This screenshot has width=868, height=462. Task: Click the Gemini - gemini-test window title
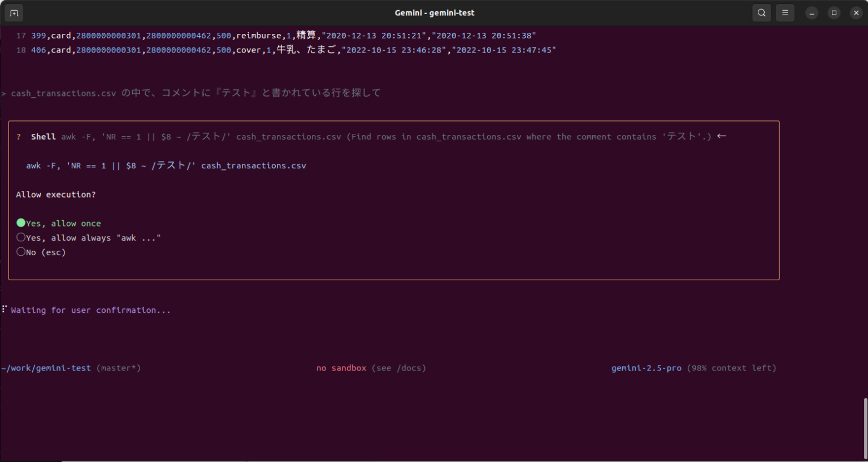point(434,12)
